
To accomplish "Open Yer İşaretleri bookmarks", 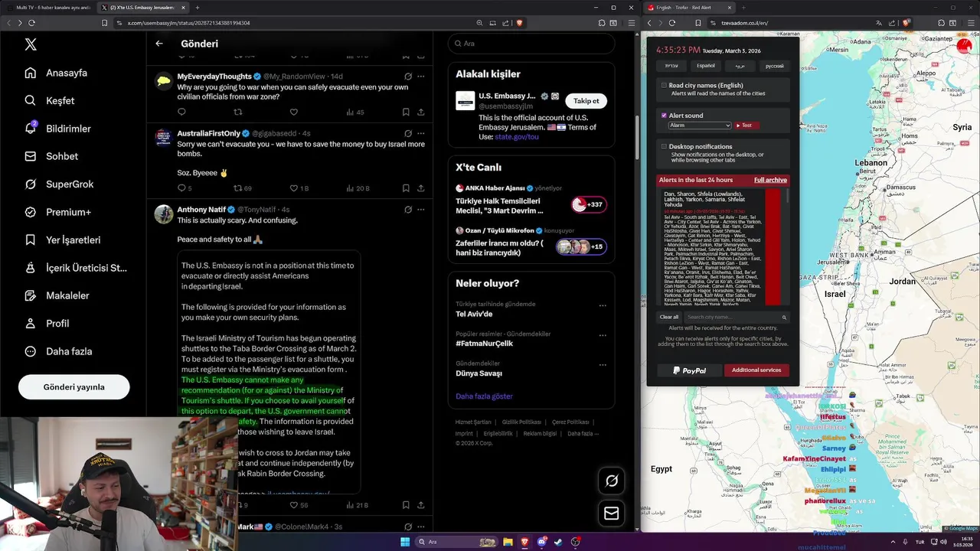I will coord(63,240).
